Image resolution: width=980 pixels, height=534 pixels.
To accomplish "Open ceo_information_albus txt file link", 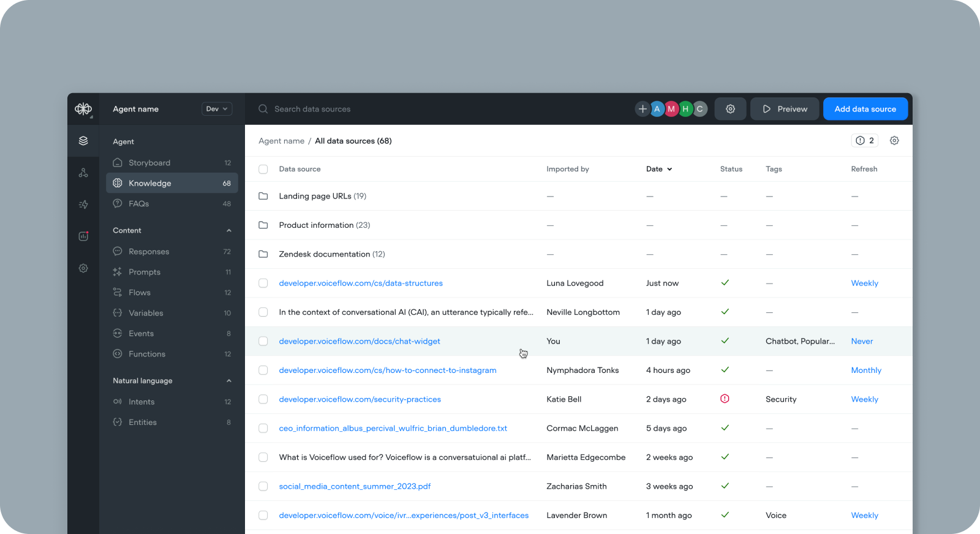I will [x=393, y=428].
